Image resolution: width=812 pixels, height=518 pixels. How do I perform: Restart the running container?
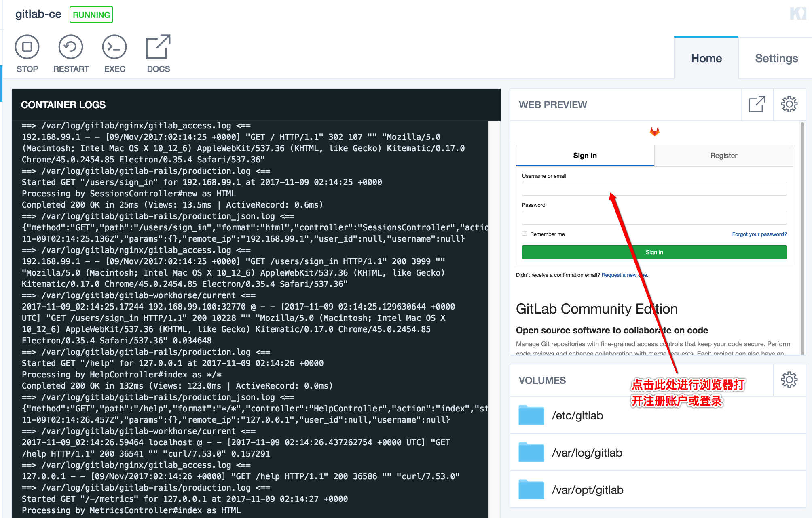point(71,47)
